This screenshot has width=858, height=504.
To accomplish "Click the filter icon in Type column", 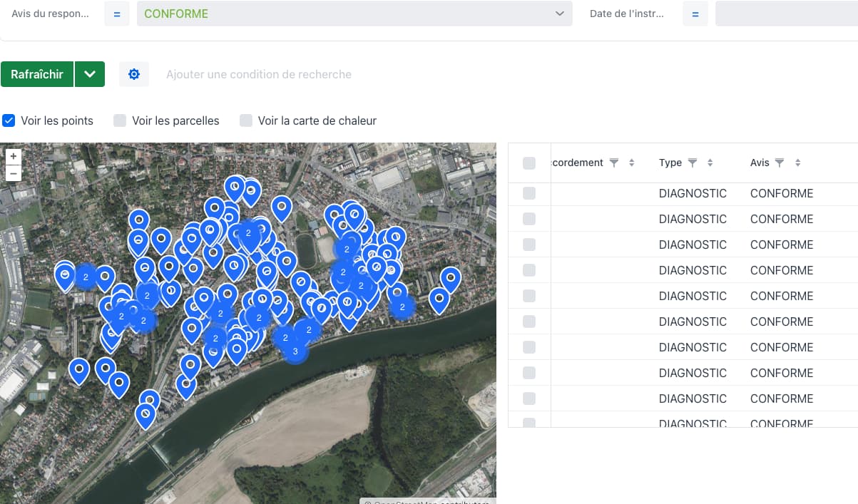I will pyautogui.click(x=692, y=163).
